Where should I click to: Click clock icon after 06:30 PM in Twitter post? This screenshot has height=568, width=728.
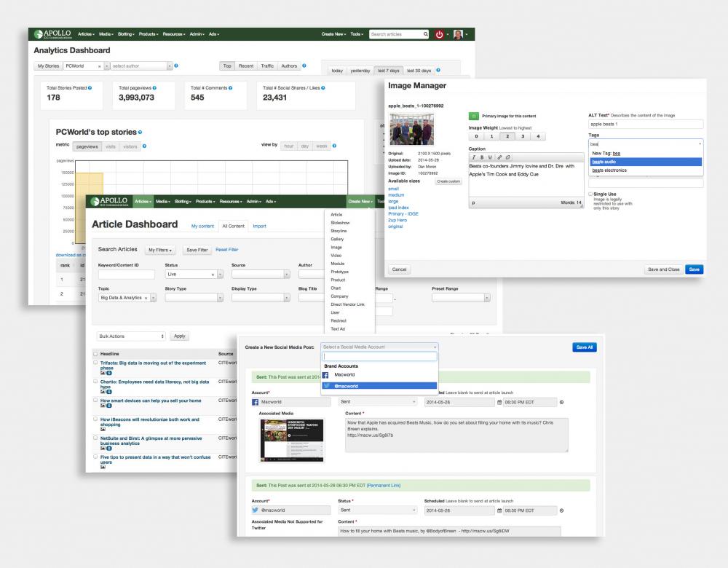[562, 510]
